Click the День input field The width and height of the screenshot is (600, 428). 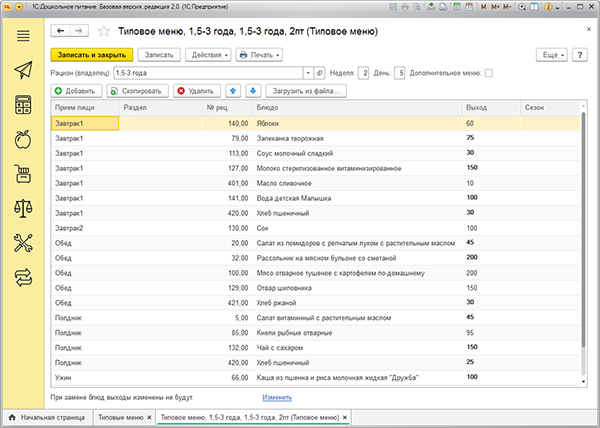(399, 73)
